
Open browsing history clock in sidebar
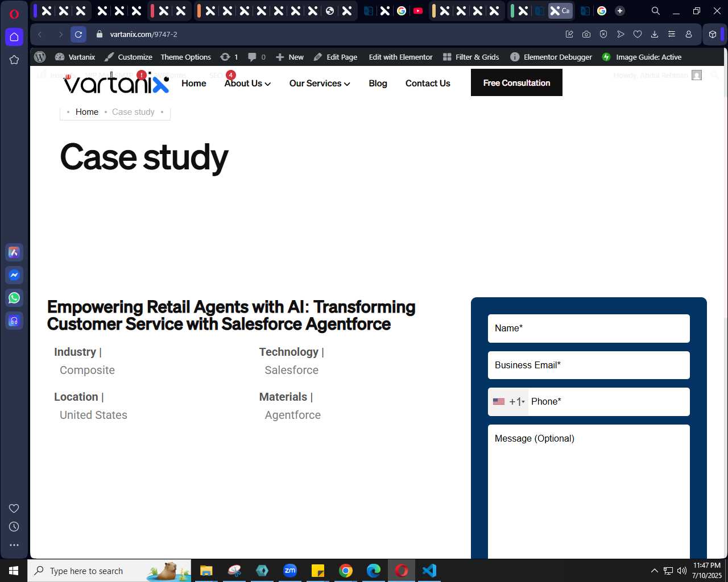point(14,527)
